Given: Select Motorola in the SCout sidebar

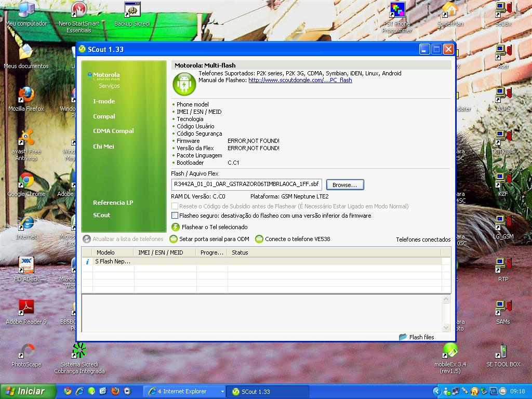Looking at the screenshot, I should 106,75.
